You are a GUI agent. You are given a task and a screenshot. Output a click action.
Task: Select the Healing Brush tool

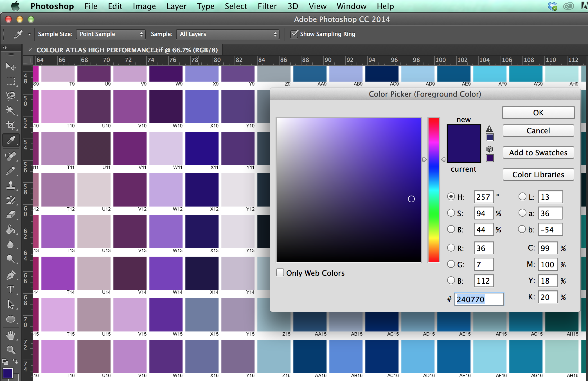point(11,156)
